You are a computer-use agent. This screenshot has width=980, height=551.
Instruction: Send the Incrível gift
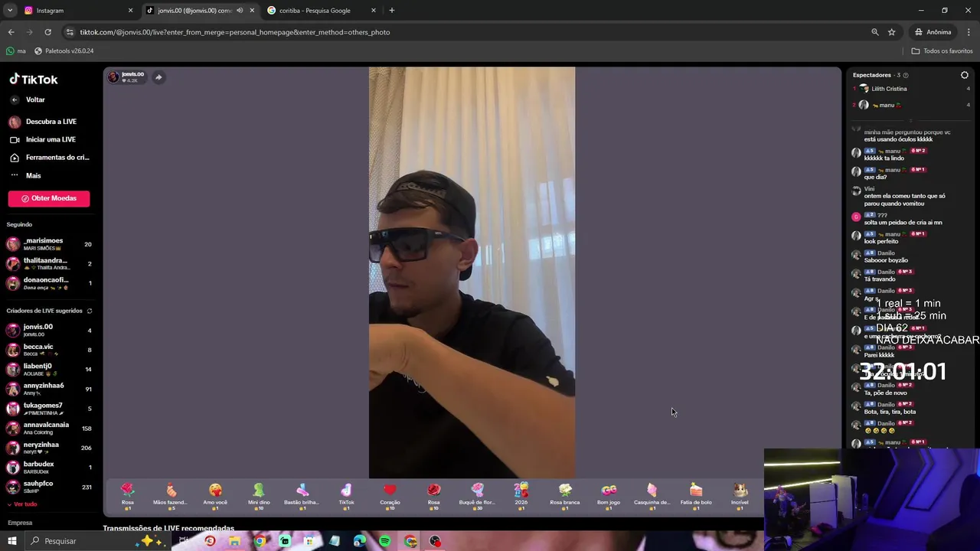(x=740, y=496)
